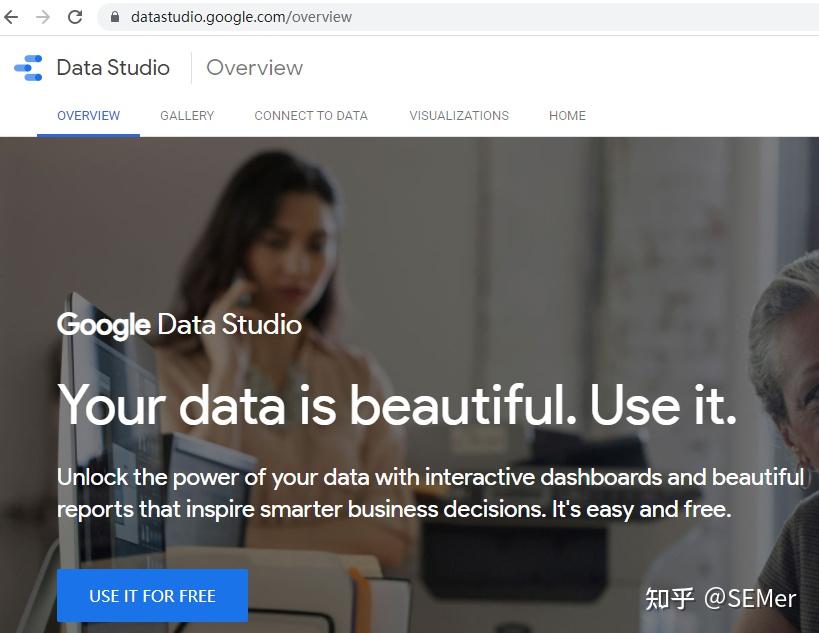Click the 知乎 @SEMer watermark
Image resolution: width=819 pixels, height=633 pixels.
click(x=724, y=599)
